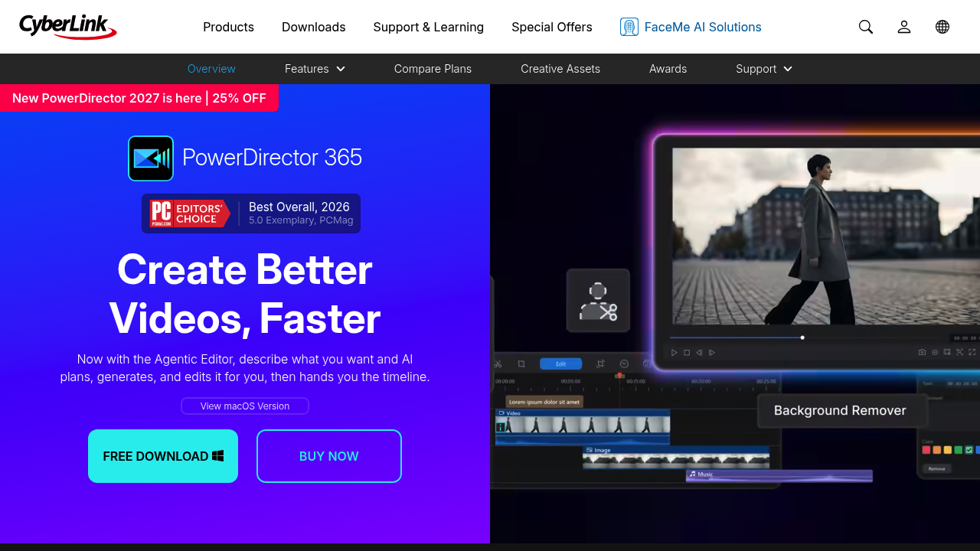Click the "Create Better Videos, Faster" headline
980x551 pixels.
pos(245,294)
